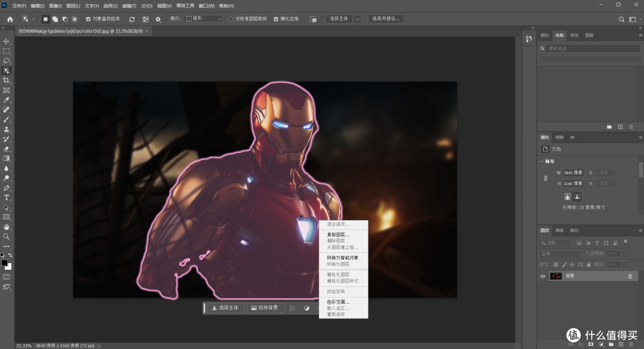The width and height of the screenshot is (644, 349).
Task: Hide the 背景 layer with eye icon
Action: (543, 276)
